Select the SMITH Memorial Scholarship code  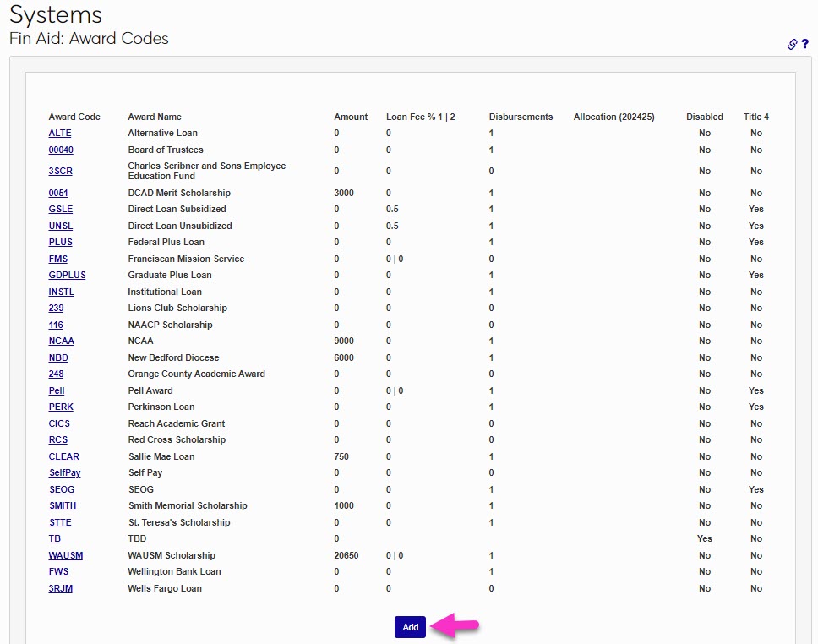62,505
